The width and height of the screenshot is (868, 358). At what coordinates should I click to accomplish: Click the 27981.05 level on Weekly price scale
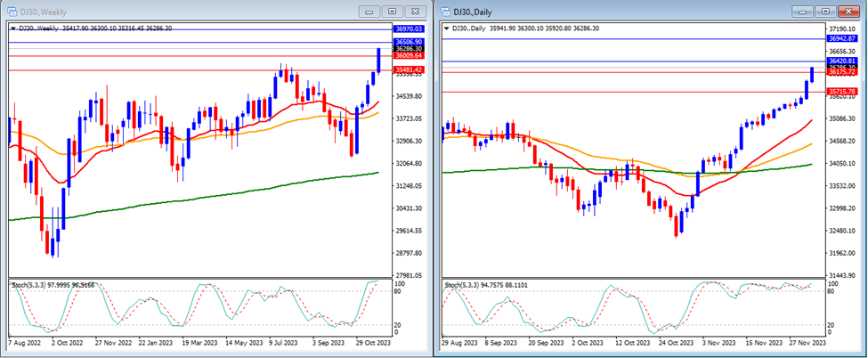click(x=407, y=276)
